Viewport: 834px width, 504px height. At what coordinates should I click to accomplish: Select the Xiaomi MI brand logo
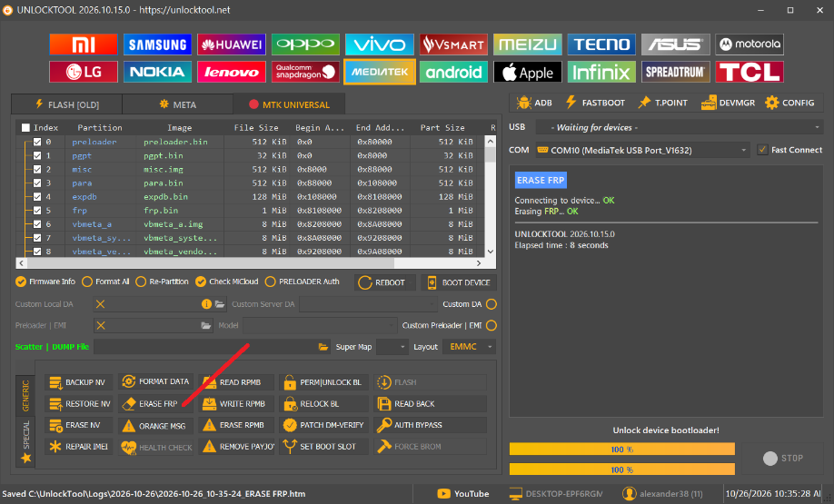pyautogui.click(x=84, y=44)
